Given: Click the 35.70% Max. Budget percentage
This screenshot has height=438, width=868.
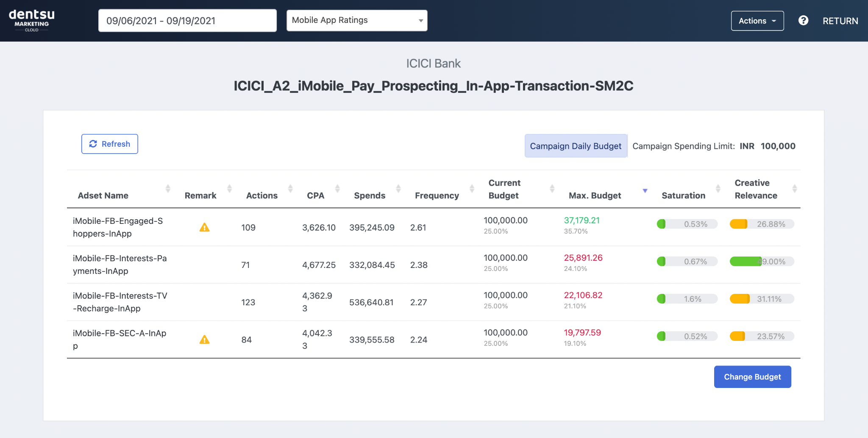Looking at the screenshot, I should [x=576, y=232].
